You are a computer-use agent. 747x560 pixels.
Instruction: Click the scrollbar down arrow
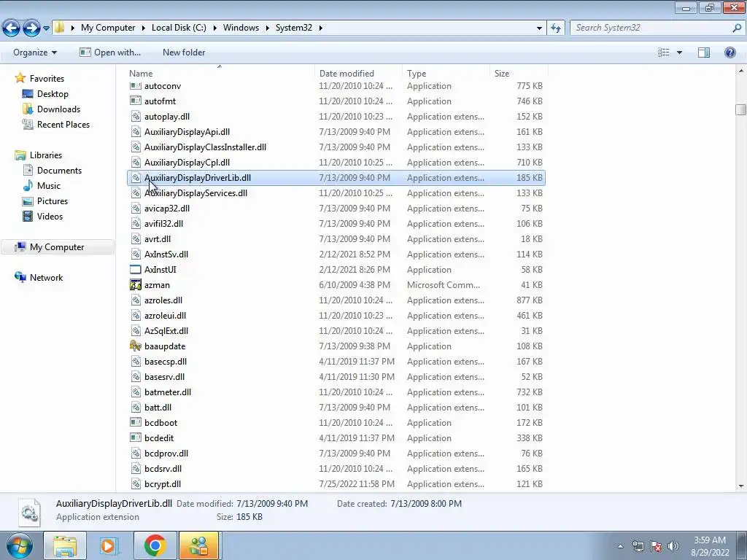point(740,486)
